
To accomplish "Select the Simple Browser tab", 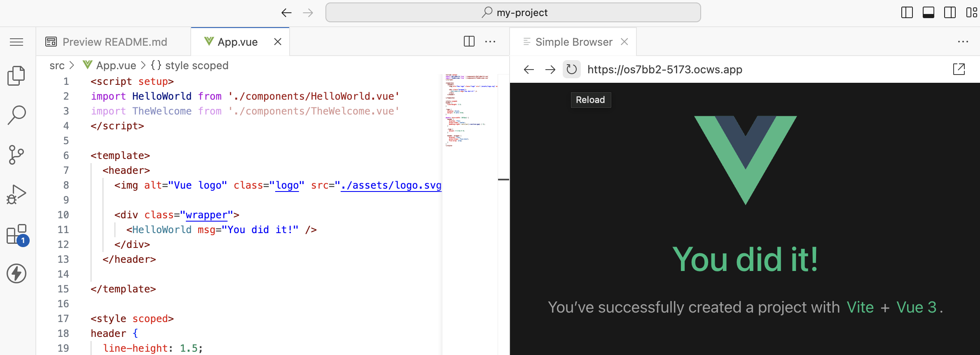I will click(x=573, y=42).
